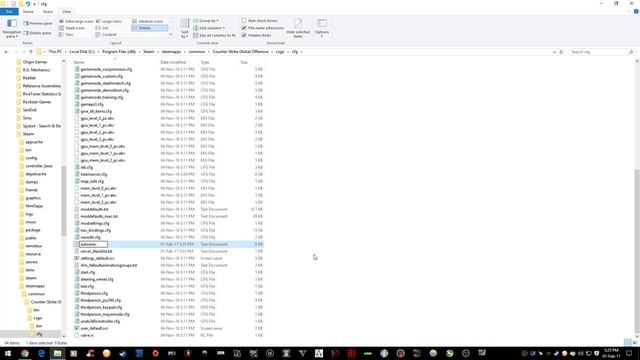Switch to the Content layout
Screen dimensions: 640x360
coord(107,35)
